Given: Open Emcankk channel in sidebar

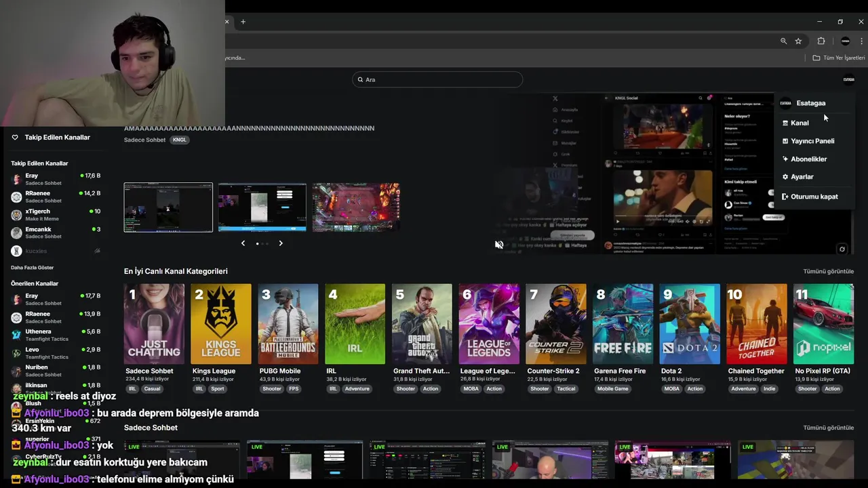Looking at the screenshot, I should coord(56,232).
